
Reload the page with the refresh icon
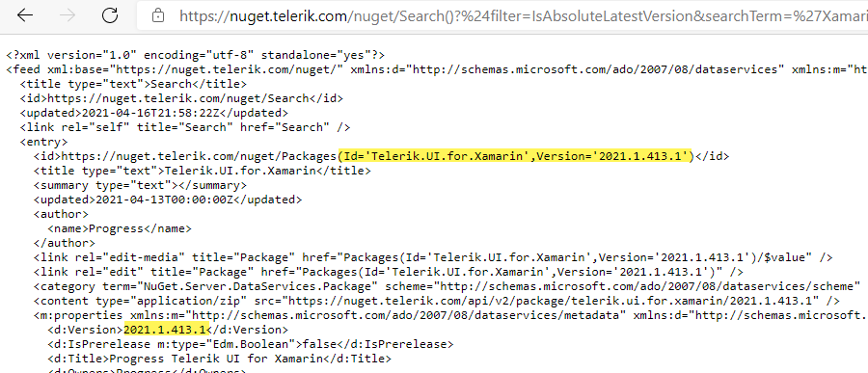[110, 15]
